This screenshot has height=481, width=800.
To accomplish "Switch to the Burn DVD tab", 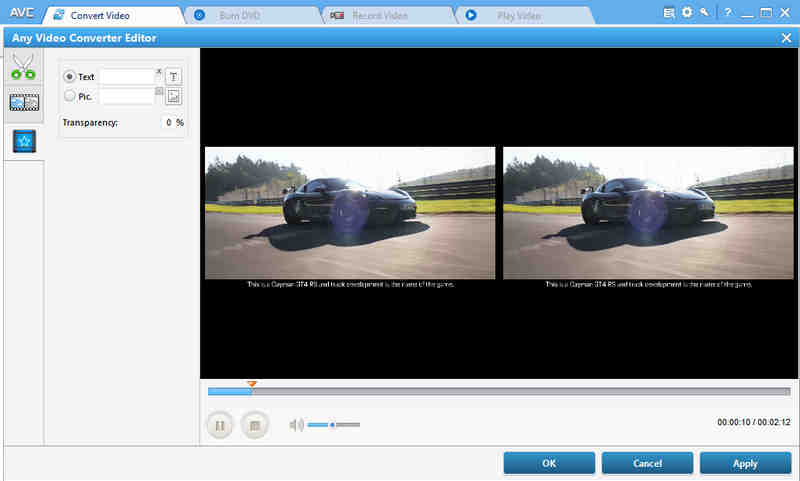I will coord(253,15).
